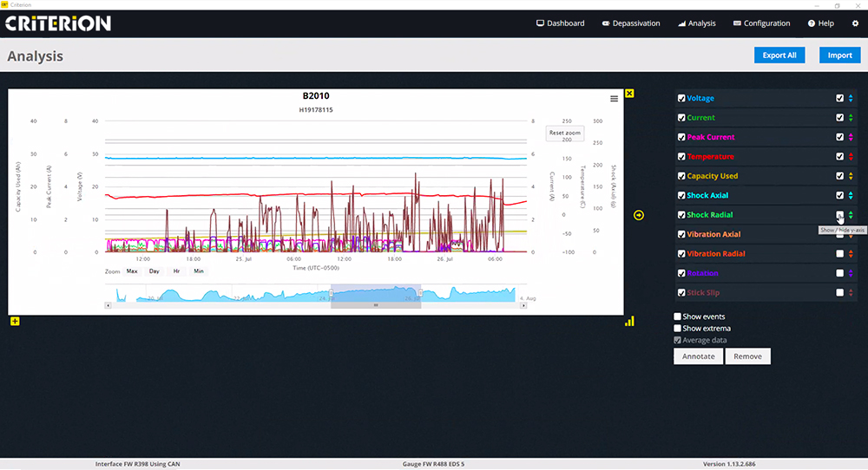Image resolution: width=868 pixels, height=470 pixels.
Task: Show the Rotation y-axis checkbox
Action: coord(839,273)
